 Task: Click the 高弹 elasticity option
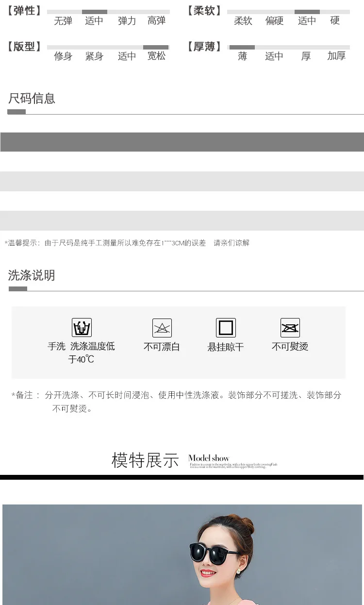tap(157, 21)
